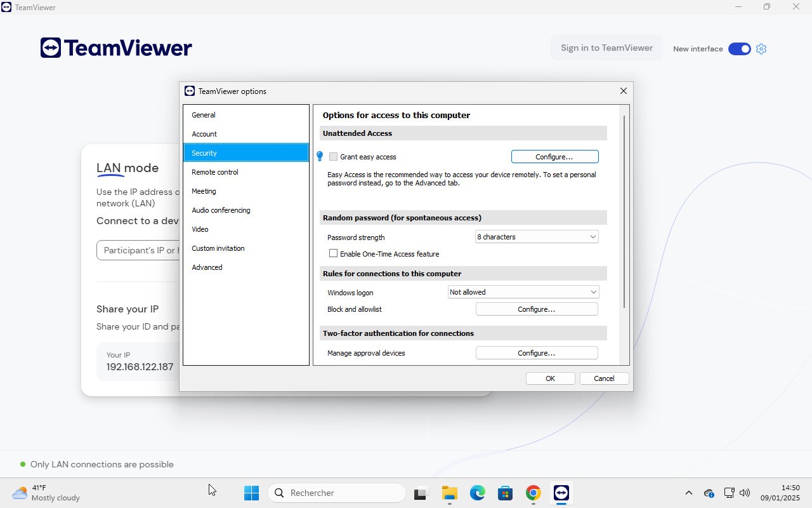Open the Password strength dropdown

(x=537, y=237)
